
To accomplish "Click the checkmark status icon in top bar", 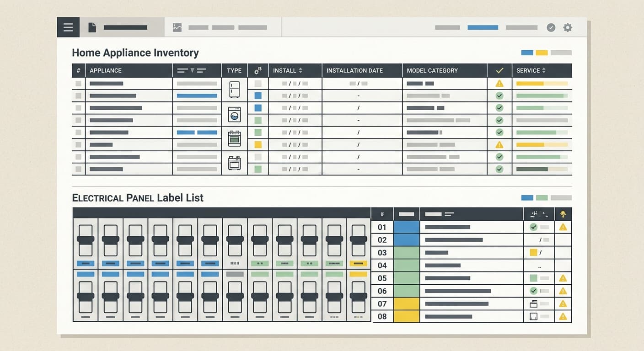I will [551, 27].
